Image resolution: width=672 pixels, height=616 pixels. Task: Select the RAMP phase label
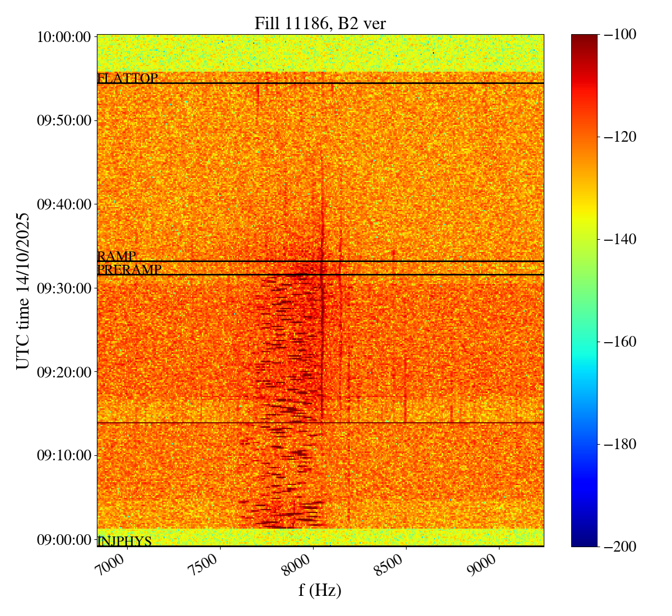coord(116,256)
